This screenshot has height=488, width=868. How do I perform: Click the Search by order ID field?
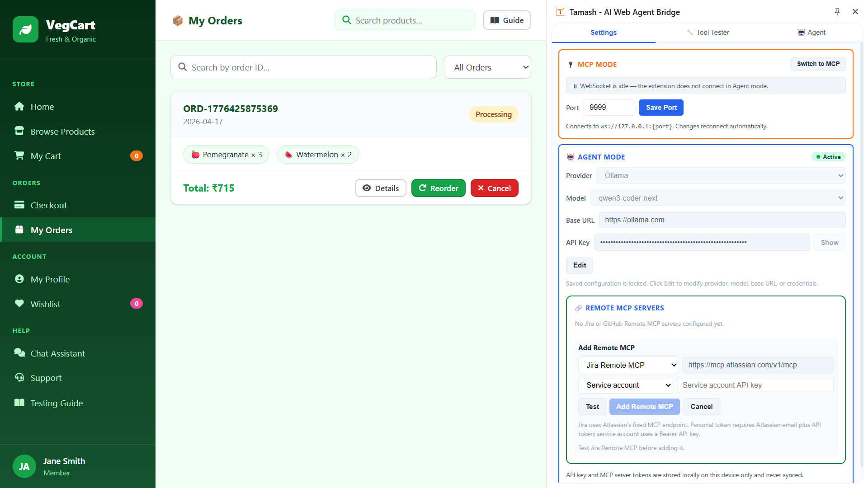pos(303,67)
